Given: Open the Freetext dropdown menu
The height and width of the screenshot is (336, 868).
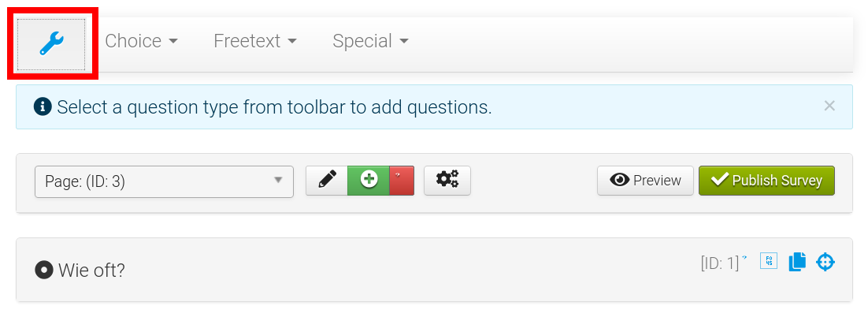Looking at the screenshot, I should (255, 41).
